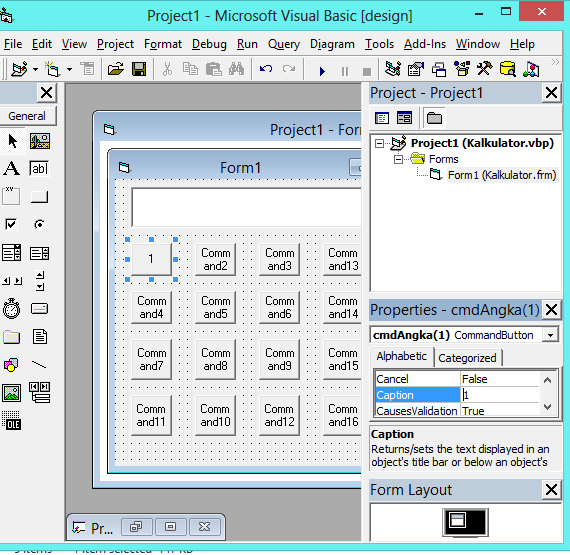Select the Timer tool

click(x=11, y=309)
